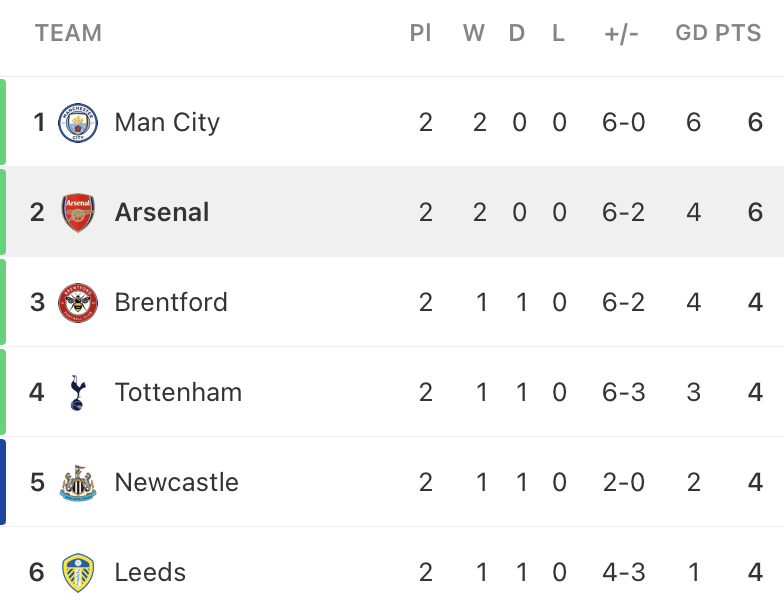
Task: Sort by the PTS column header
Action: point(738,34)
